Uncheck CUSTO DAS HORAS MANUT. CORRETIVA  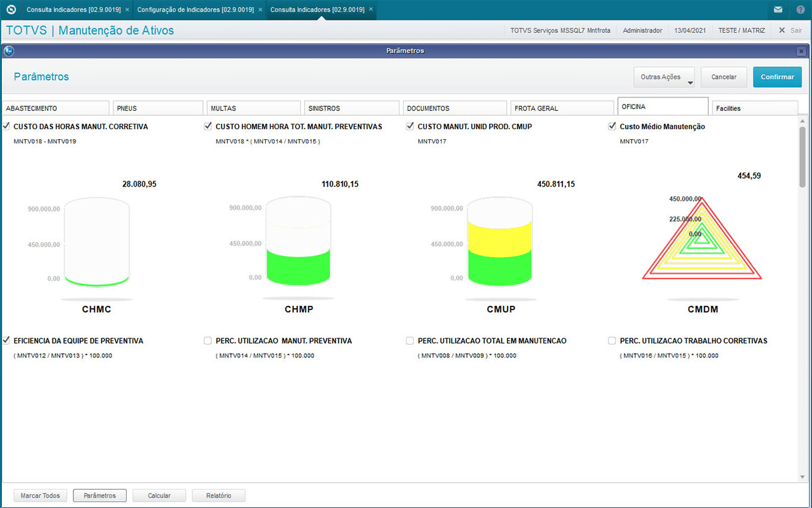pos(6,126)
